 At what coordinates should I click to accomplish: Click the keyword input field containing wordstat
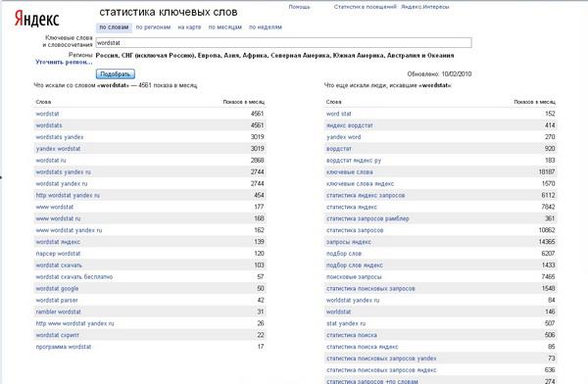tap(283, 43)
